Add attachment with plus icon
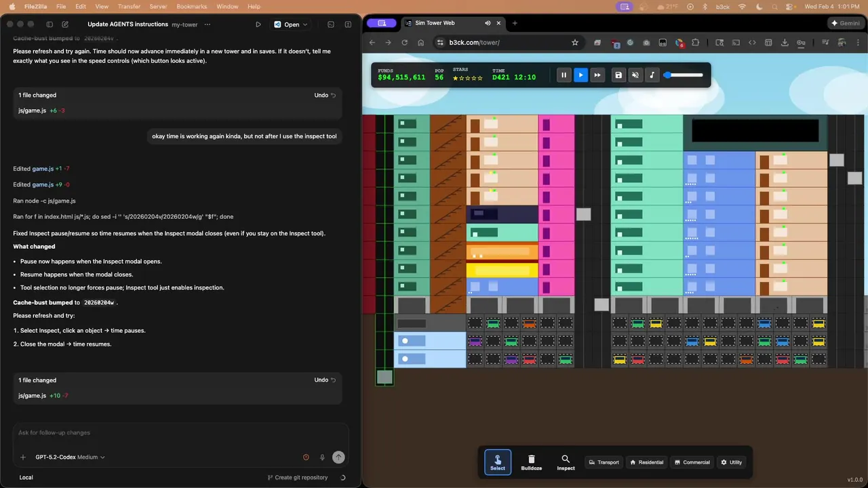The width and height of the screenshot is (868, 488). click(x=23, y=457)
